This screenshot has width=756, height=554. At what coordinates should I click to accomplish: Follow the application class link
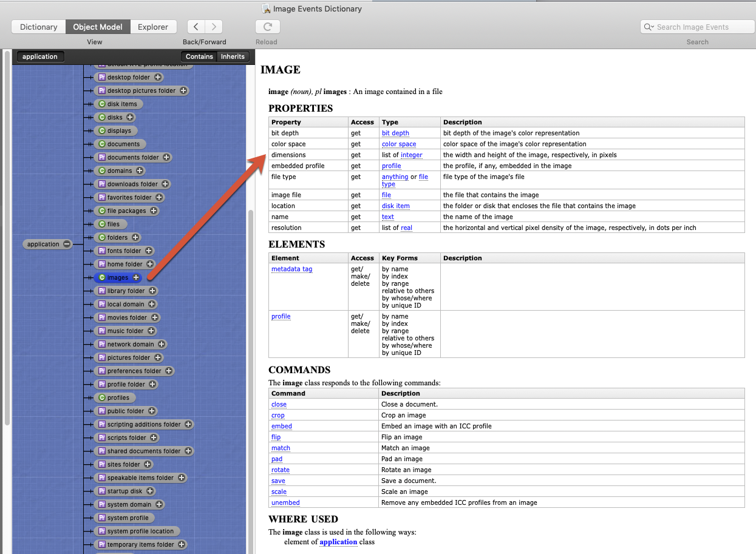pyautogui.click(x=338, y=542)
